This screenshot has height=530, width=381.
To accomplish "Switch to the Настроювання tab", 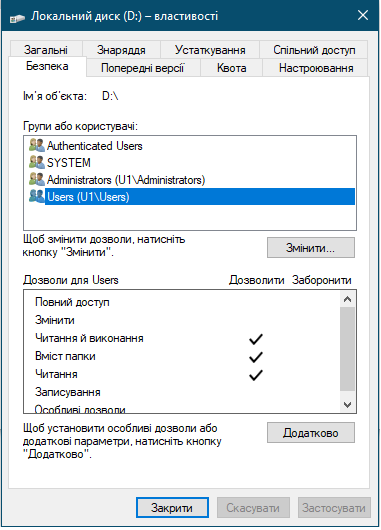I will click(316, 68).
